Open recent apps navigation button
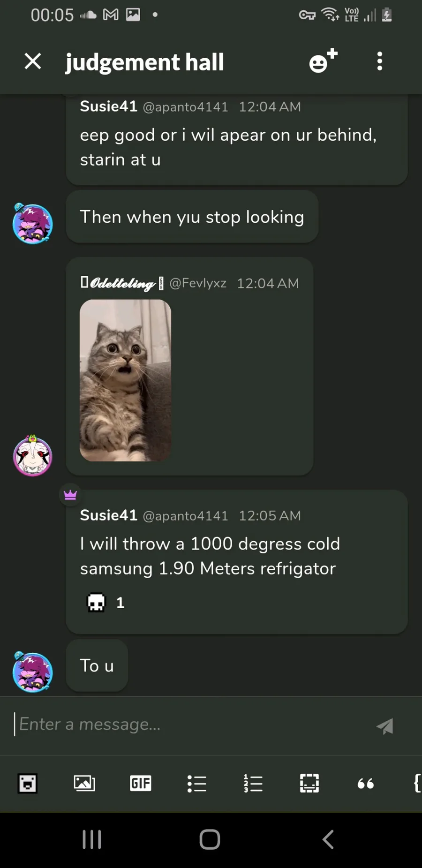 coord(92,839)
